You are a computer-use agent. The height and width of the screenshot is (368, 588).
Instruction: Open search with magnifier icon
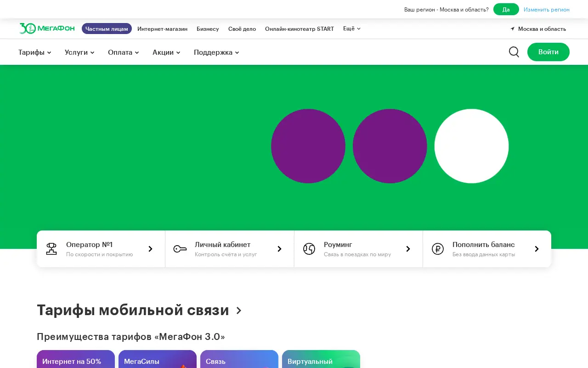tap(514, 52)
